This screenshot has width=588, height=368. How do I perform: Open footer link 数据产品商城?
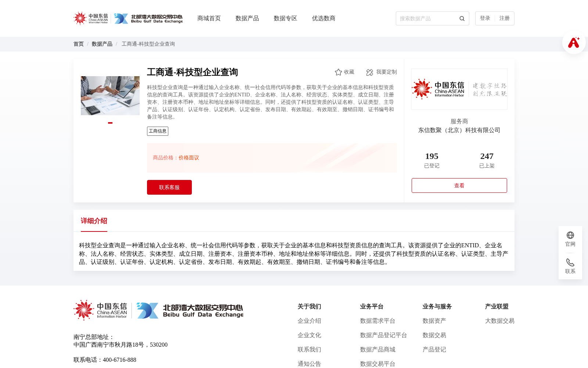click(x=378, y=350)
